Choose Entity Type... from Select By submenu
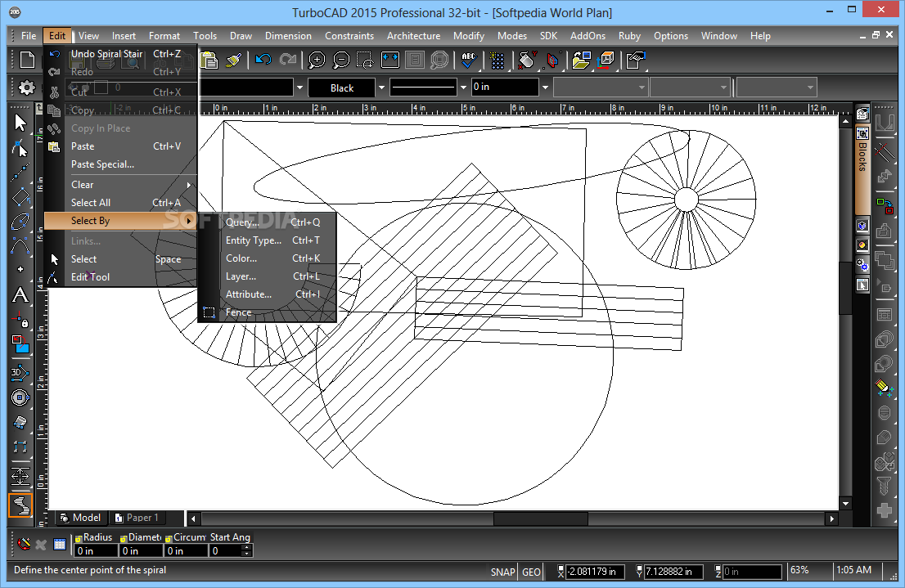The height and width of the screenshot is (588, 905). (253, 240)
